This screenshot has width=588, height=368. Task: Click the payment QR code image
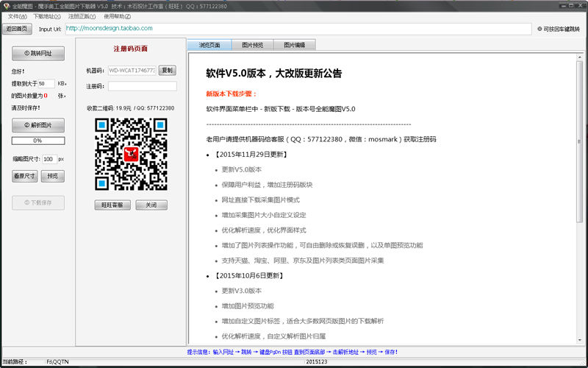(x=132, y=154)
